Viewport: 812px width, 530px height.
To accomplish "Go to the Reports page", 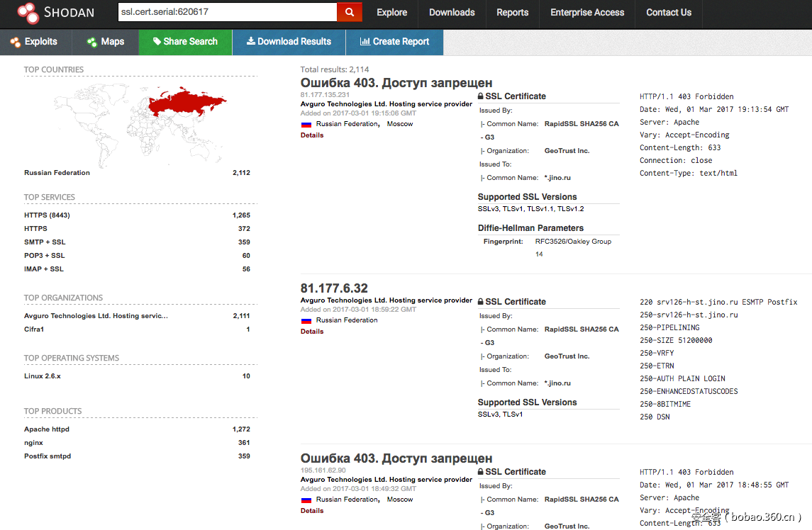I will pyautogui.click(x=512, y=12).
